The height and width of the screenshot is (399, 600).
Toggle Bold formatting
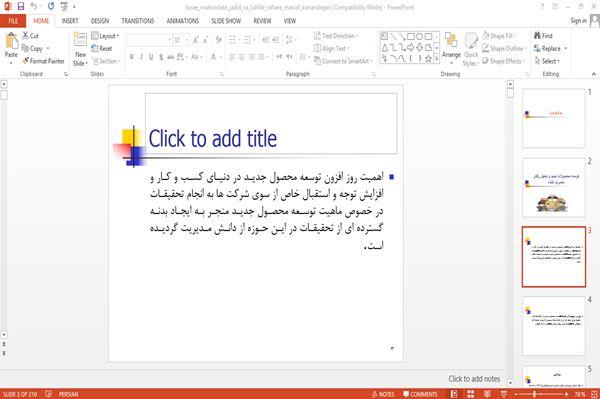[x=132, y=57]
